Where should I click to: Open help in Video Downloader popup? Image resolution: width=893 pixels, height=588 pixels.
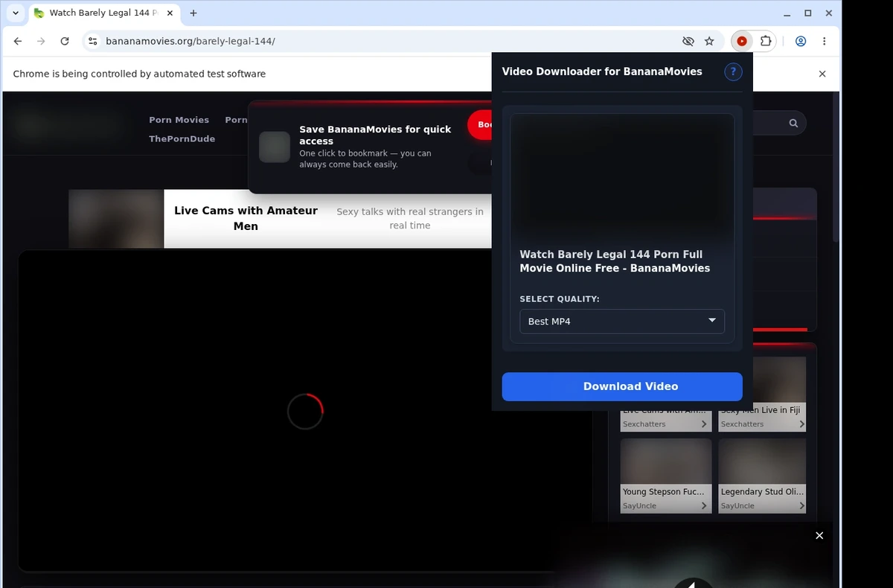[733, 71]
